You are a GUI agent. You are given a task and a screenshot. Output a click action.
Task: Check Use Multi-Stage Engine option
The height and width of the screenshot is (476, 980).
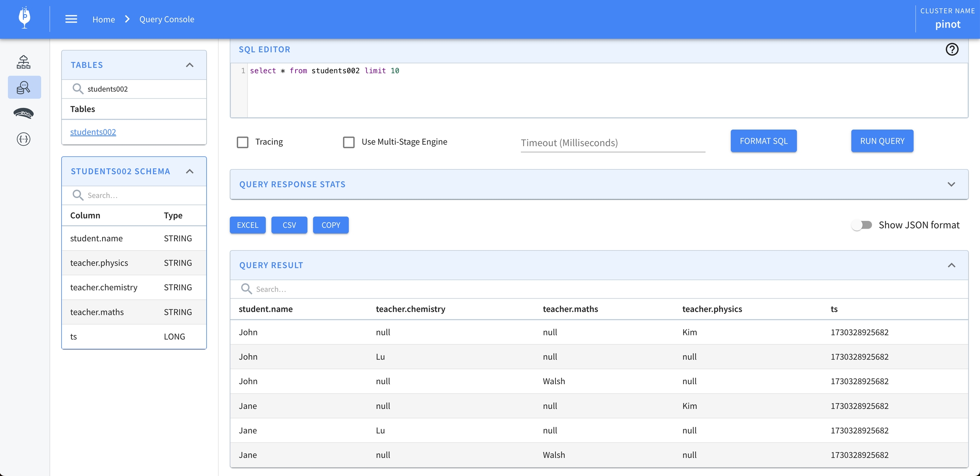point(349,142)
